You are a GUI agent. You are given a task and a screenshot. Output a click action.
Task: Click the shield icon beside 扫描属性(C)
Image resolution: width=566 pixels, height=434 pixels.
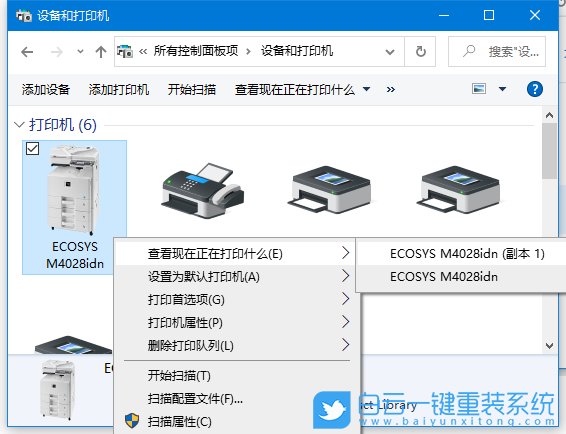click(132, 421)
